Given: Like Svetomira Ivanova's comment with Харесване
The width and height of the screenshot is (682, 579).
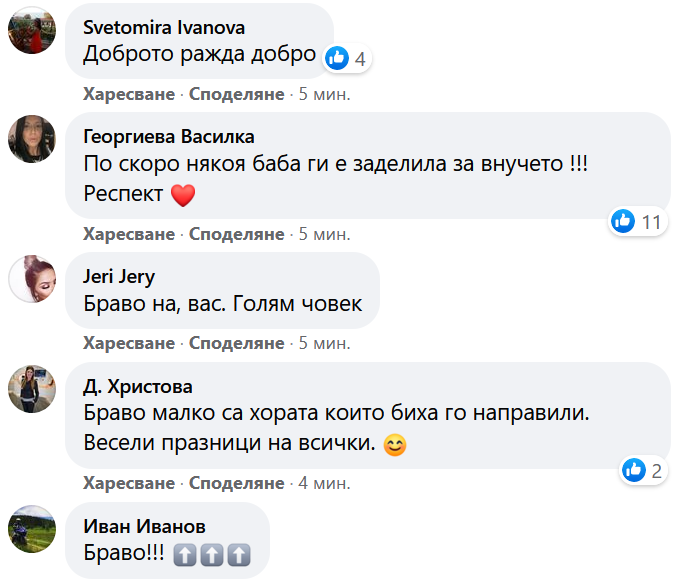Looking at the screenshot, I should point(129,94).
